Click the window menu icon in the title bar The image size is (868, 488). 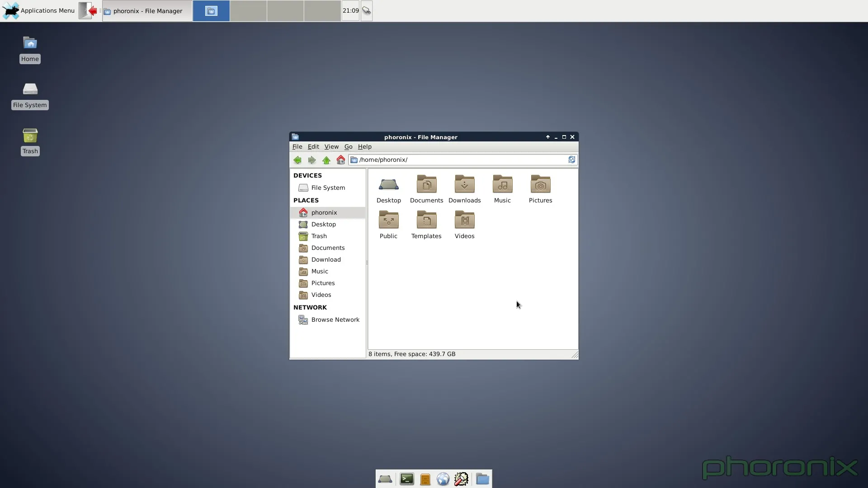tap(295, 137)
